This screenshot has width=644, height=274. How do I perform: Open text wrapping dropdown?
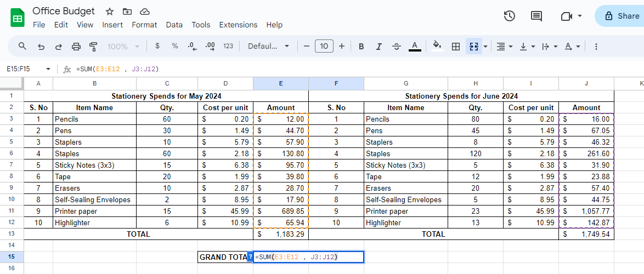[550, 47]
